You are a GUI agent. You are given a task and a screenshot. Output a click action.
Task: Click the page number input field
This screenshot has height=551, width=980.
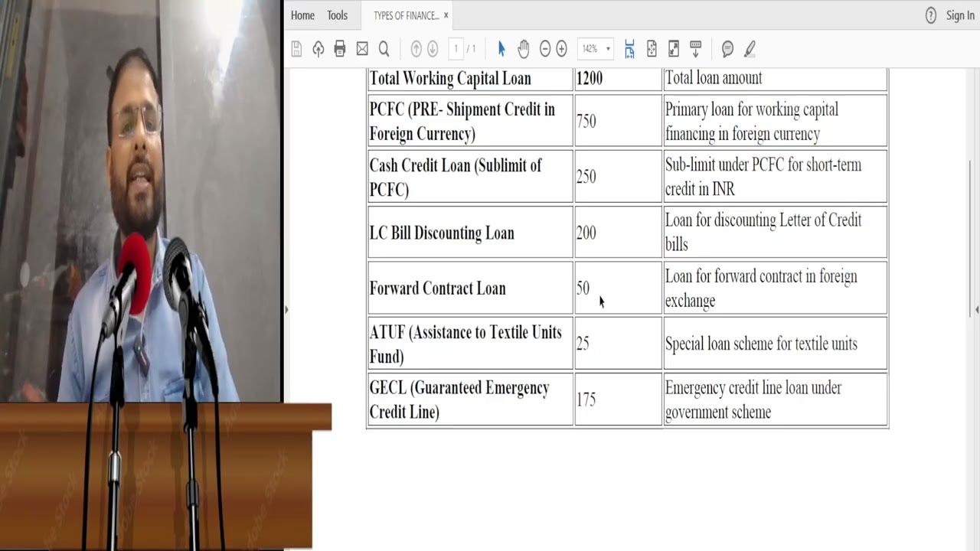point(456,49)
